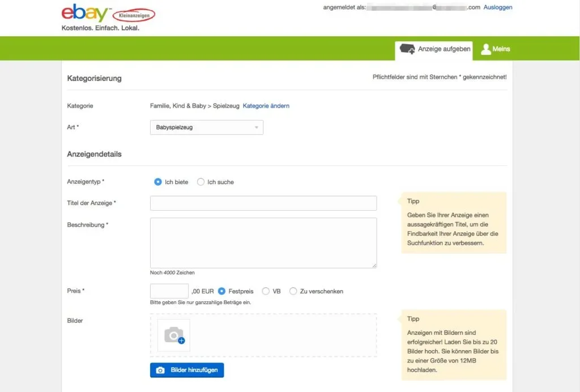Select the Ich biete radio option
This screenshot has width=580, height=392.
pyautogui.click(x=158, y=182)
